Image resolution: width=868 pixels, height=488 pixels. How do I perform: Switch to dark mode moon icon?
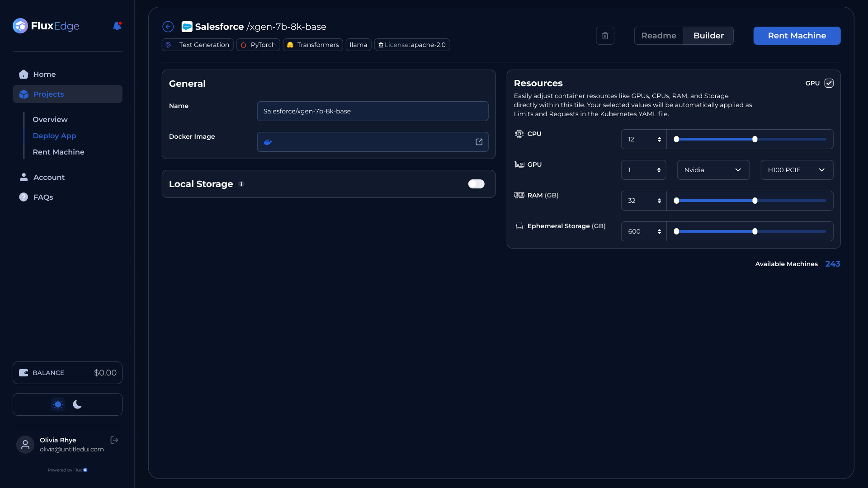[77, 404]
